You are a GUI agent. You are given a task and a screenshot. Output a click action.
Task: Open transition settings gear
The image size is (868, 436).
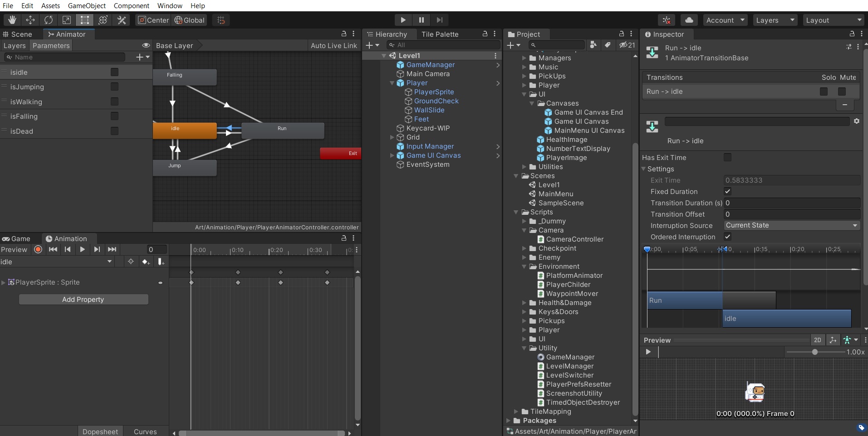[857, 121]
